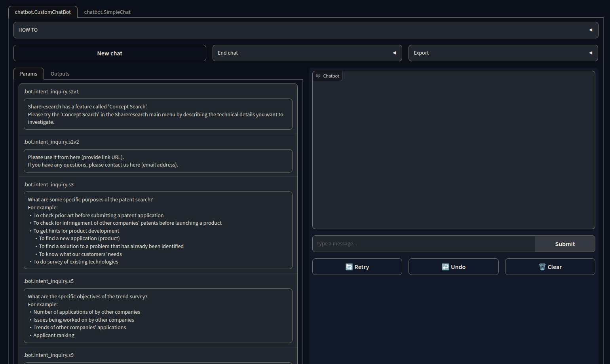This screenshot has width=610, height=364.
Task: Click the Undo button
Action: 453,267
